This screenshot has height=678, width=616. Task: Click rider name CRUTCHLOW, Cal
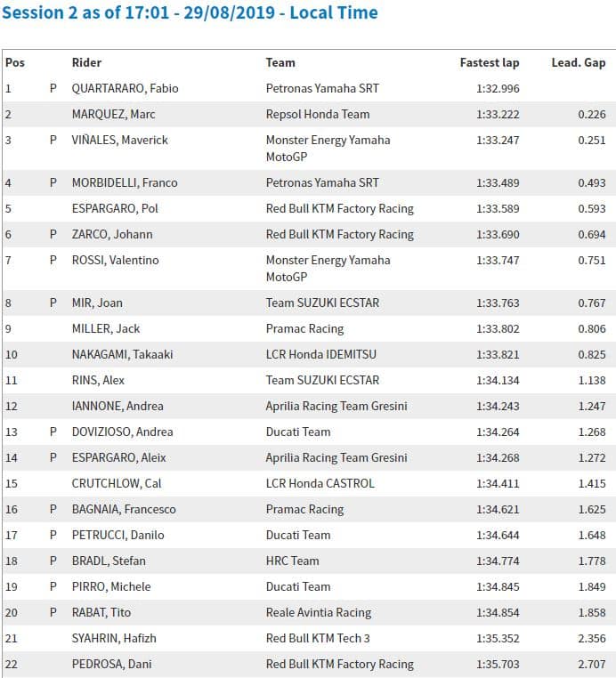(x=117, y=484)
